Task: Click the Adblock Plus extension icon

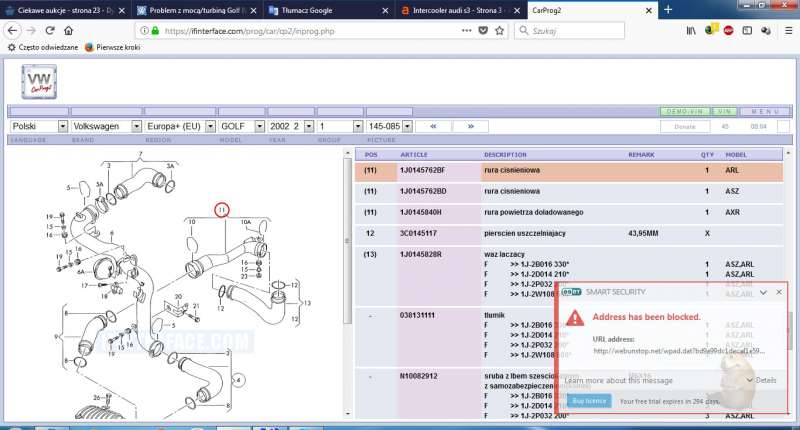Action: (x=729, y=31)
